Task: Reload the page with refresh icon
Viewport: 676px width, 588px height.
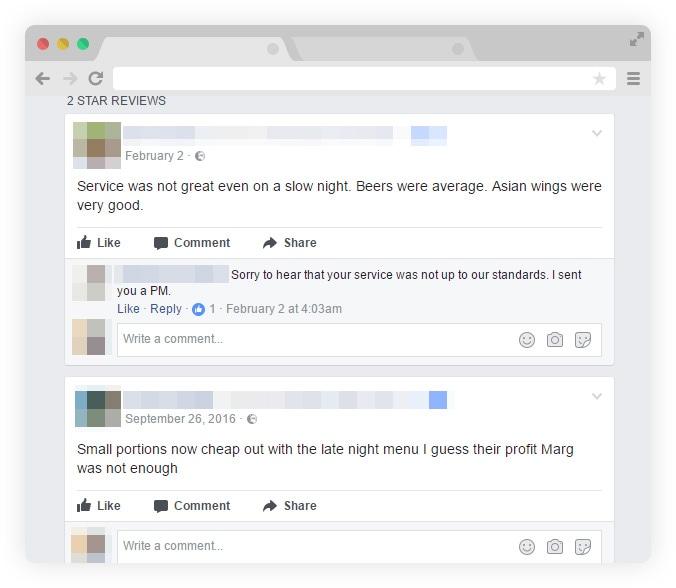Action: click(96, 78)
